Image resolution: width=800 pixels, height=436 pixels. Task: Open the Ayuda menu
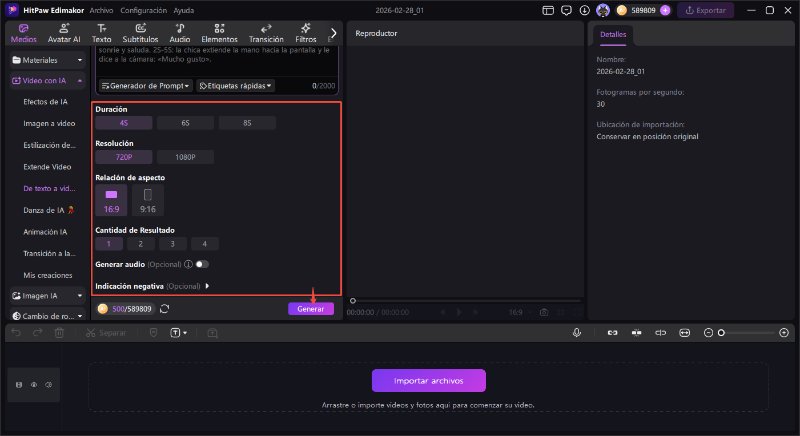coord(184,10)
